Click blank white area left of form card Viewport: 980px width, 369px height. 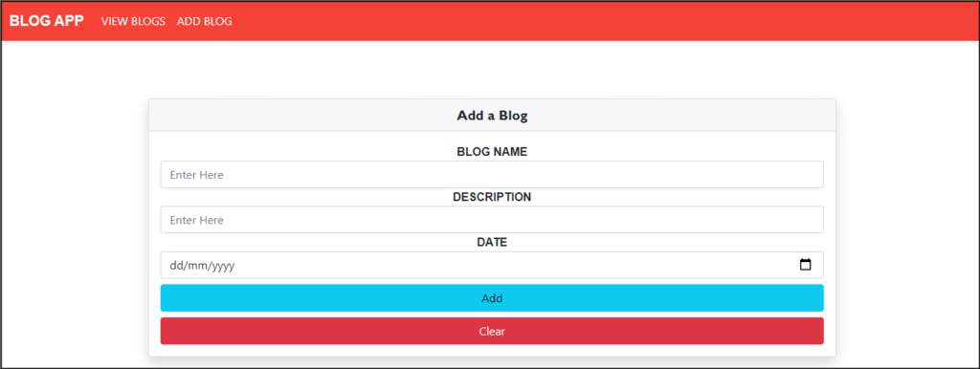75,219
